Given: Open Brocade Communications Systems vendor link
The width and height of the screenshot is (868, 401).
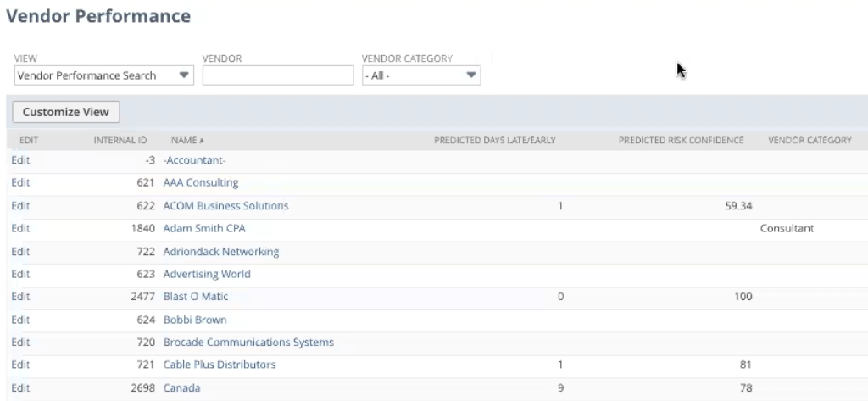Looking at the screenshot, I should click(248, 343).
